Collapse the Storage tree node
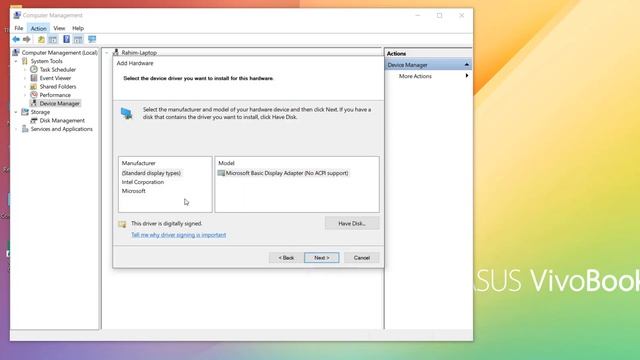 (x=16, y=112)
